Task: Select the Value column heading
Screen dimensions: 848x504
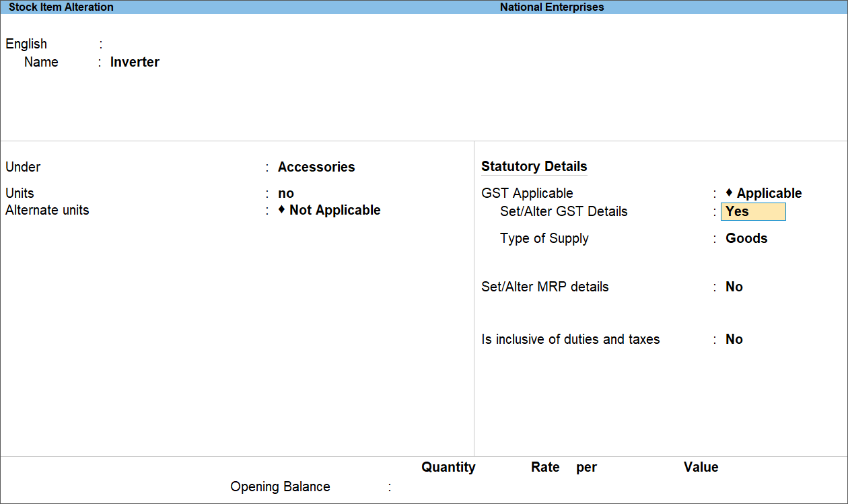Action: [x=701, y=467]
